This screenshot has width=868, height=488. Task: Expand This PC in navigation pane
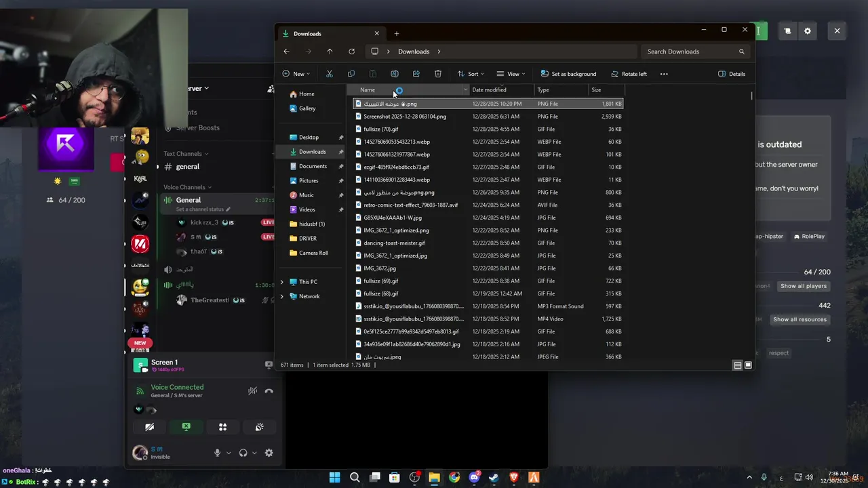pos(282,282)
